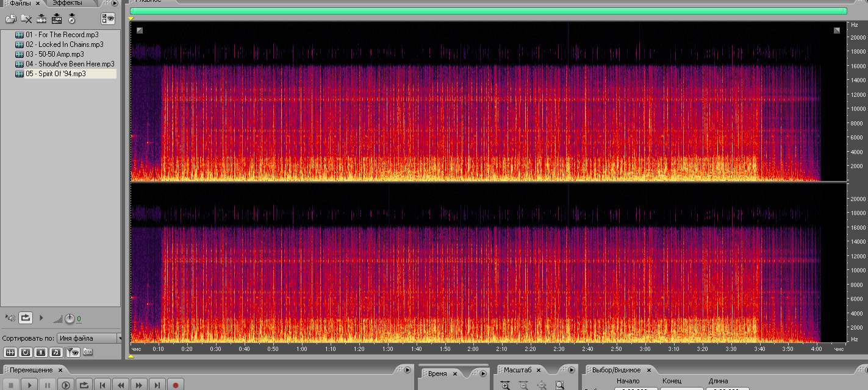This screenshot has width=868, height=390.
Task: Toggle show MIDI files filter button
Action: pos(56,352)
